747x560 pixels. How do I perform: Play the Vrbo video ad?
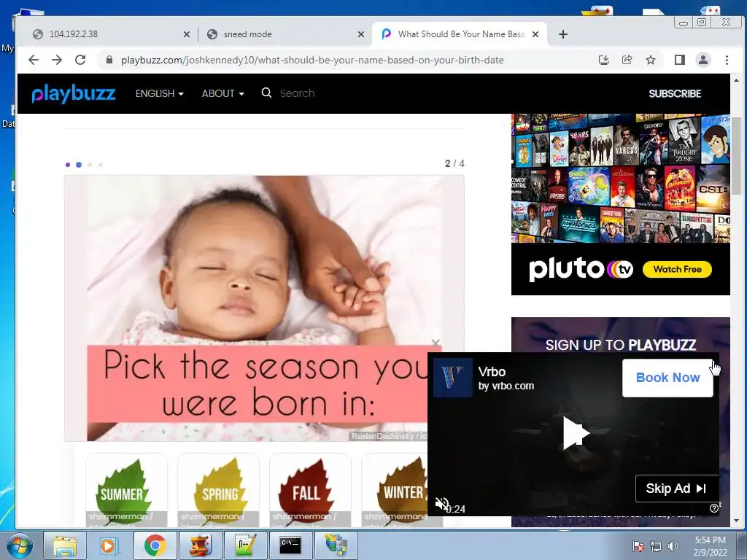(576, 433)
